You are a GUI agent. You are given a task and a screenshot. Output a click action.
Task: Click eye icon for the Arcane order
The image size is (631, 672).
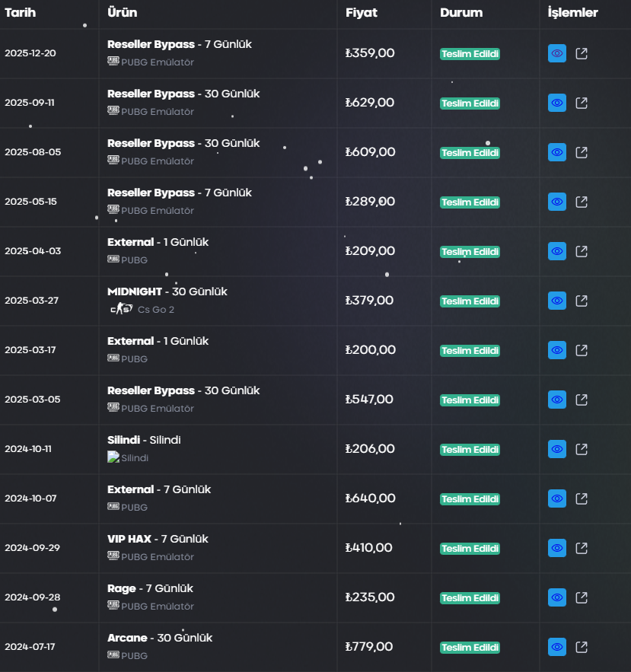pos(557,647)
